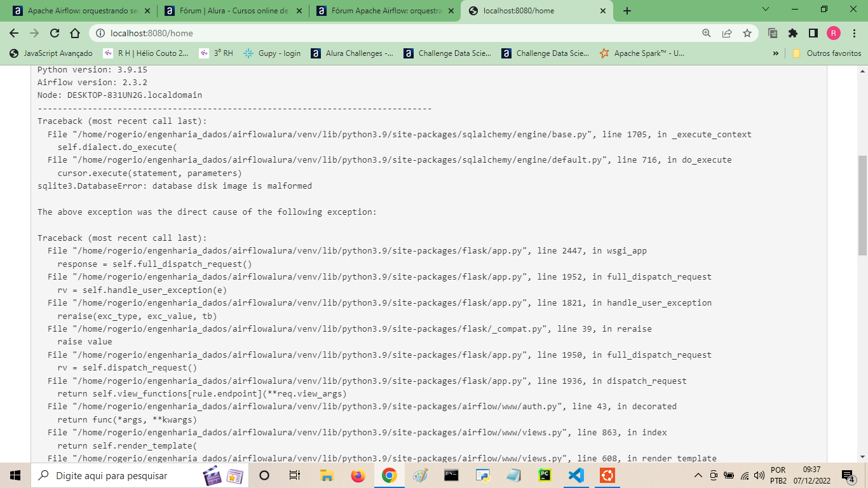Open the stacked-pages extension icon
This screenshot has height=488, width=868.
[x=773, y=33]
